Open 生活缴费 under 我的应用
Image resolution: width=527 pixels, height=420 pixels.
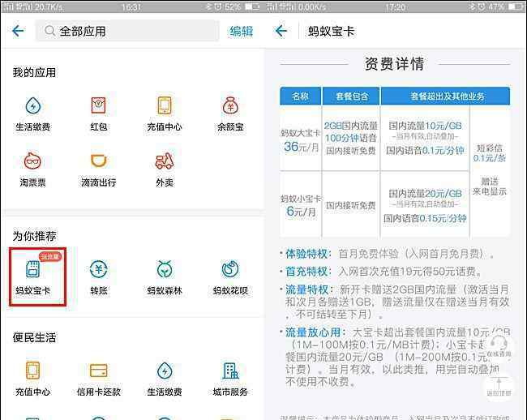click(x=33, y=114)
